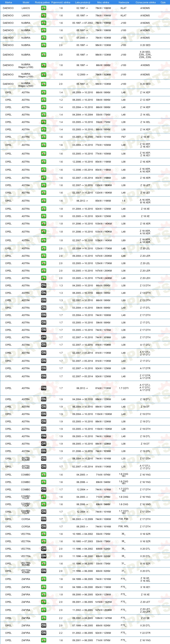Screen dimensions: 170x644
Task: Click ON icon in Astra Kombi 08.2004 row
Action: pos(44,459)
